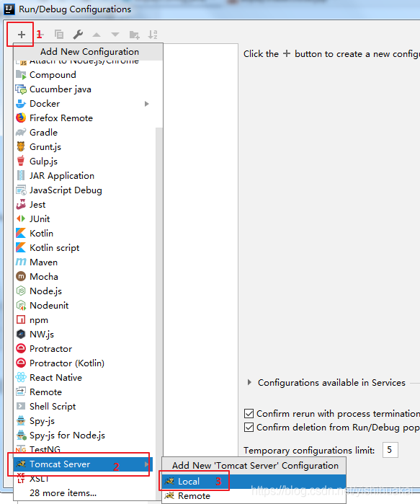The image size is (420, 504).
Task: Click the Copy Configuration toolbar icon
Action: (59, 35)
